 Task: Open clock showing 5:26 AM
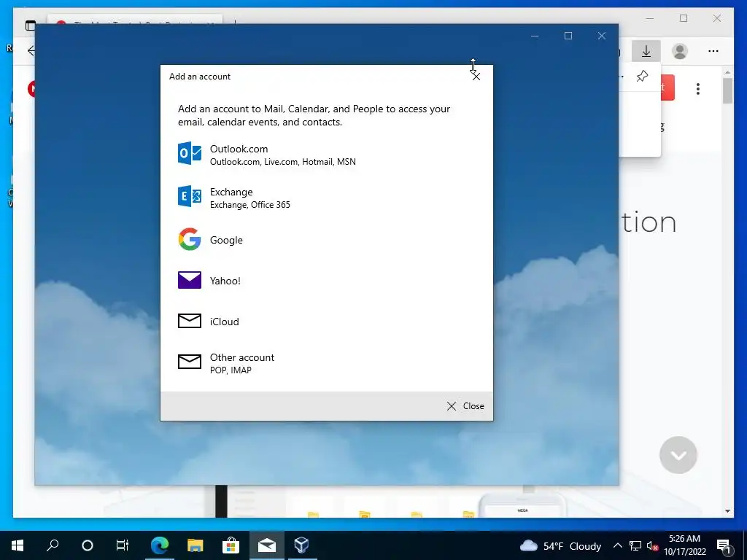684,545
